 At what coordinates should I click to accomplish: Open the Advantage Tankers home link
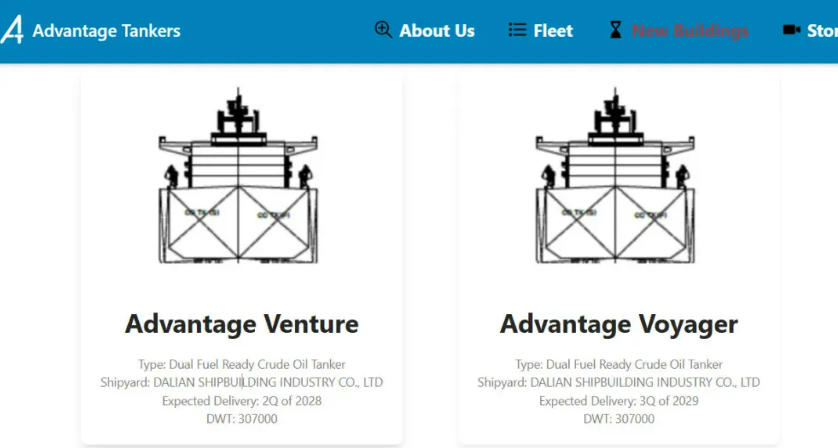(x=106, y=31)
